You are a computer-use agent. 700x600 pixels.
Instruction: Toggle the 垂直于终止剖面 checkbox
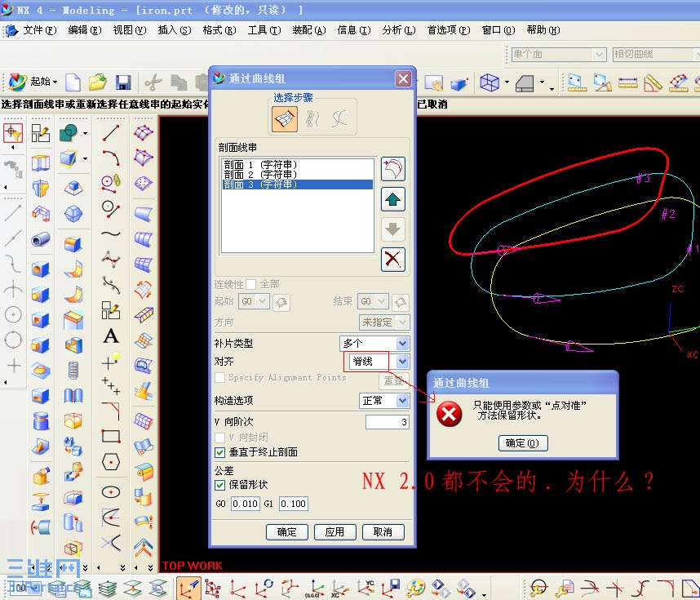click(x=219, y=452)
